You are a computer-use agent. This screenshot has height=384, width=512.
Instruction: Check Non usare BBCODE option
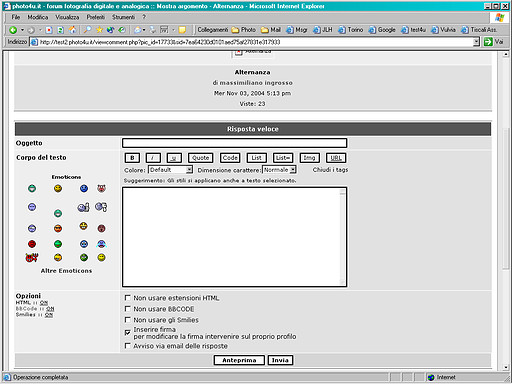pos(127,309)
